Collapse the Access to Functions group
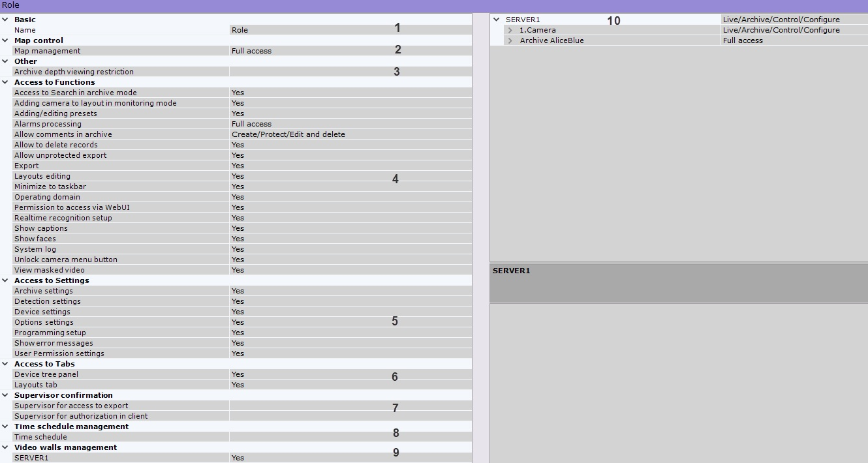 tap(5, 82)
